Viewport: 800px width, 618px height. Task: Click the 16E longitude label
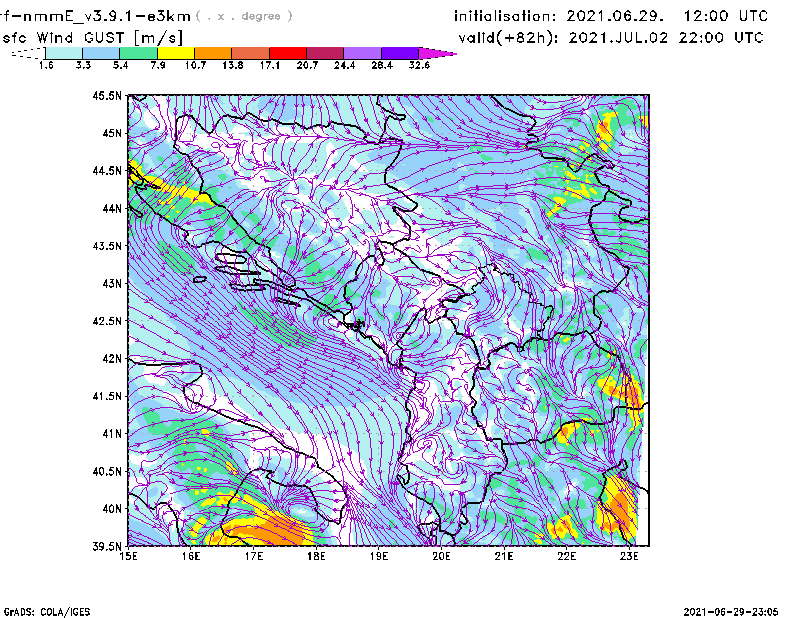(x=191, y=556)
